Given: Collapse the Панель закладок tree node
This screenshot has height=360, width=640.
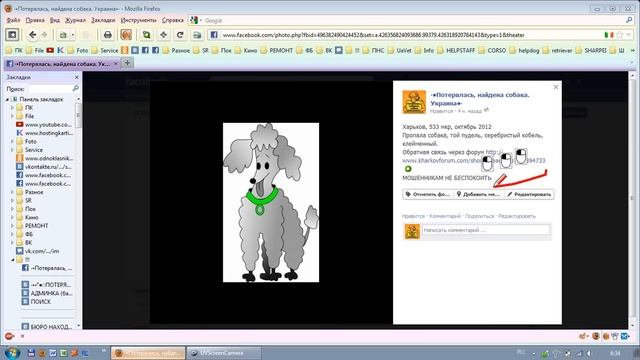Looking at the screenshot, I should (x=7, y=99).
